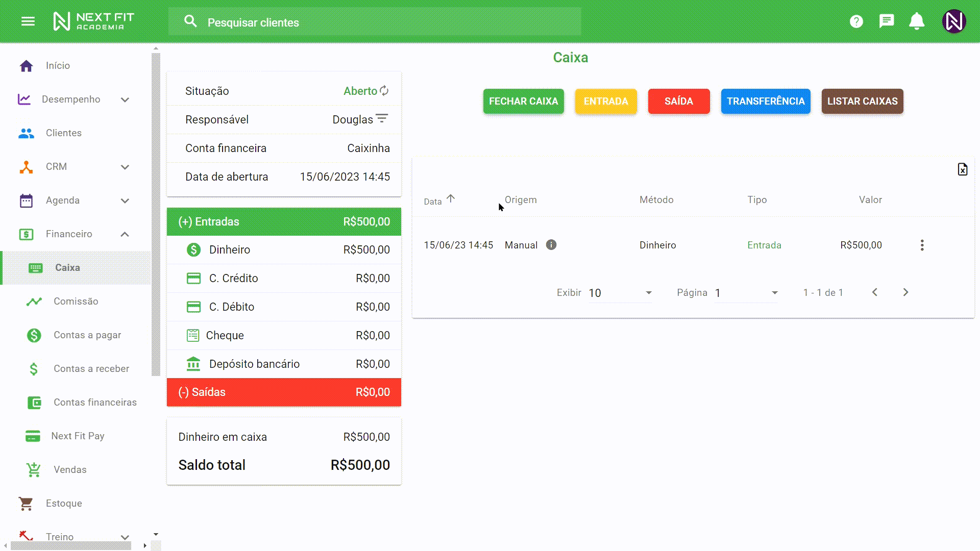Open the Página number dropdown
Screen dimensions: 980x551
[746, 293]
